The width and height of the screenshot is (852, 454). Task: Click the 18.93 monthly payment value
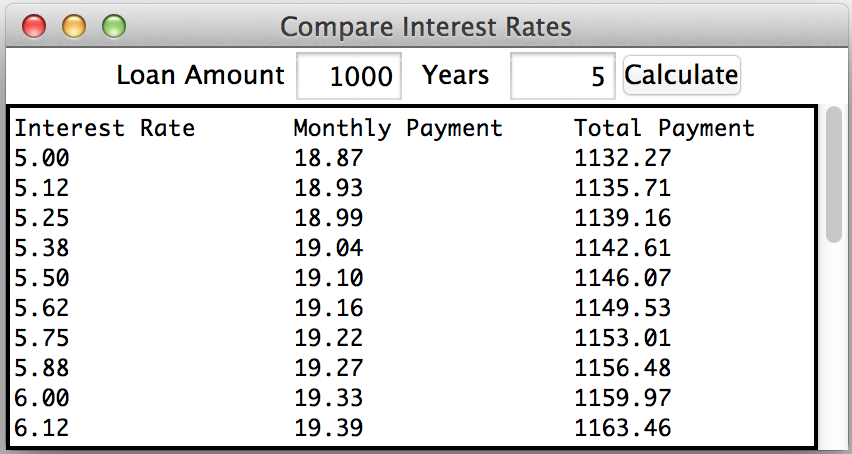coord(328,188)
